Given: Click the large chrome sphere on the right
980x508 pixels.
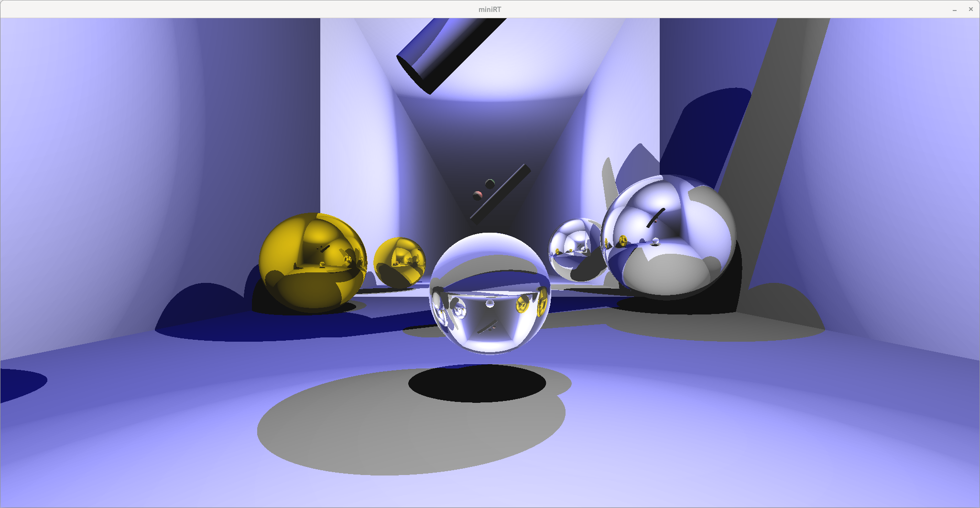Looking at the screenshot, I should point(669,237).
